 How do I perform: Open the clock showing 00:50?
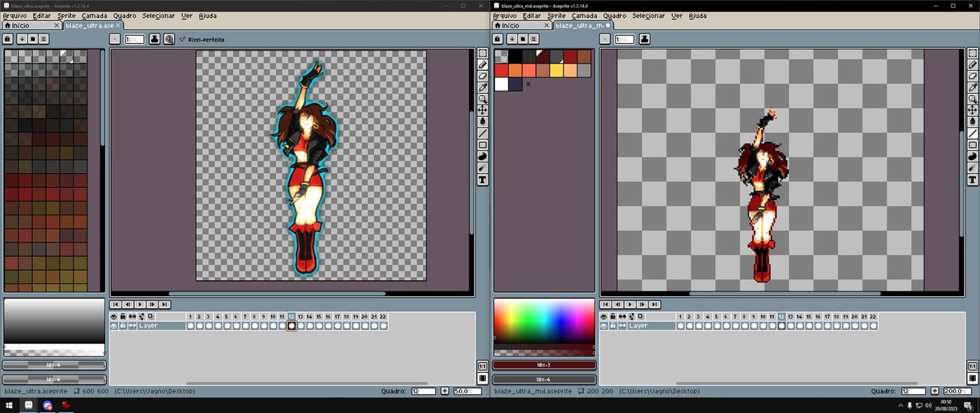pyautogui.click(x=945, y=405)
